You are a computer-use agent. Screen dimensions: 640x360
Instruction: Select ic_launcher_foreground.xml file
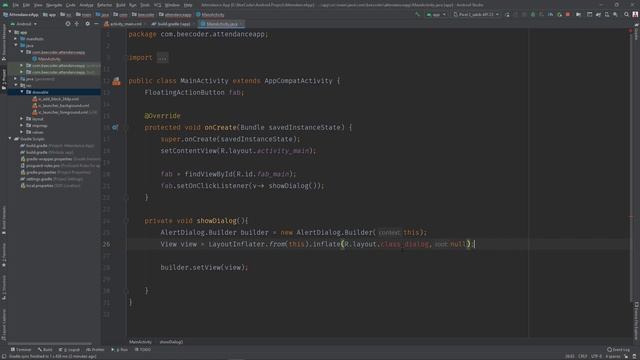[x=60, y=112]
